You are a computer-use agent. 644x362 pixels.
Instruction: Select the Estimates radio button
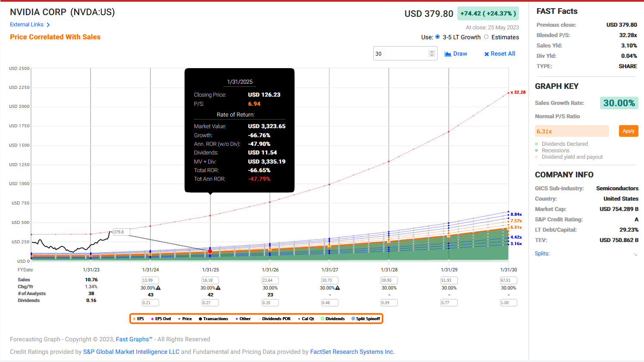[x=486, y=37]
